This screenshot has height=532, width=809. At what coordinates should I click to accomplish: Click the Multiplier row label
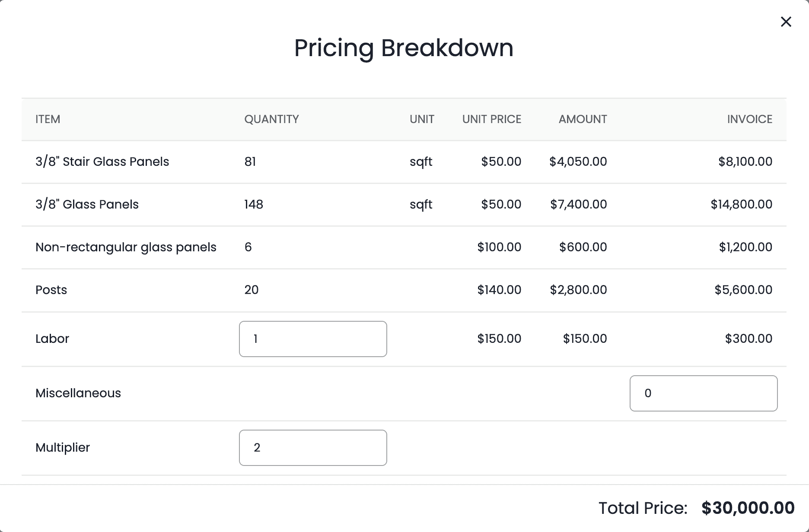[x=63, y=447]
